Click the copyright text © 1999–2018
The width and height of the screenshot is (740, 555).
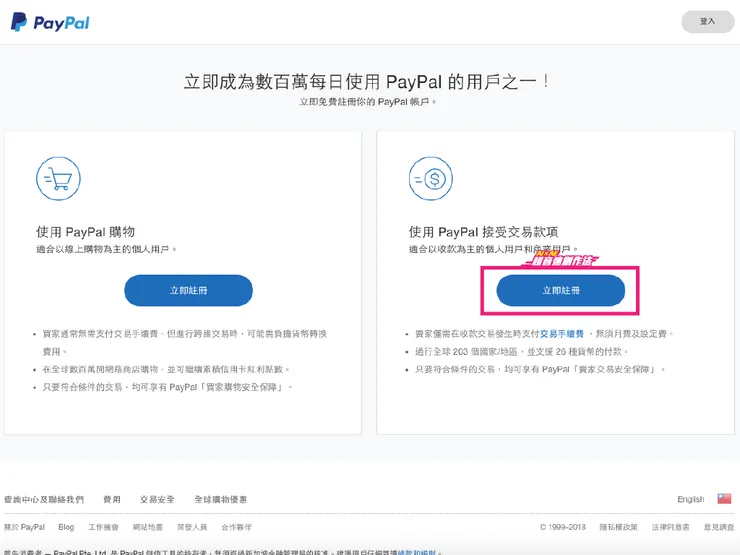[563, 527]
